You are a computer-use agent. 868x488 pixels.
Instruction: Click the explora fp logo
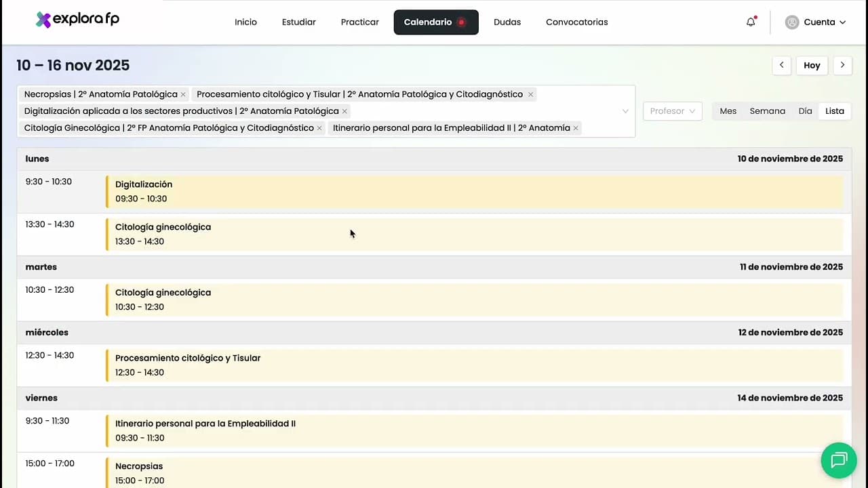click(77, 20)
